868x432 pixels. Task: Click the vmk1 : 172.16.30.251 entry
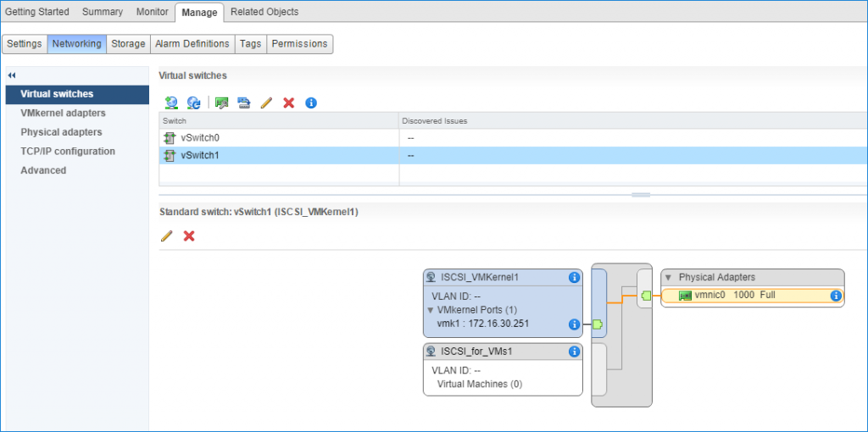[x=482, y=324]
